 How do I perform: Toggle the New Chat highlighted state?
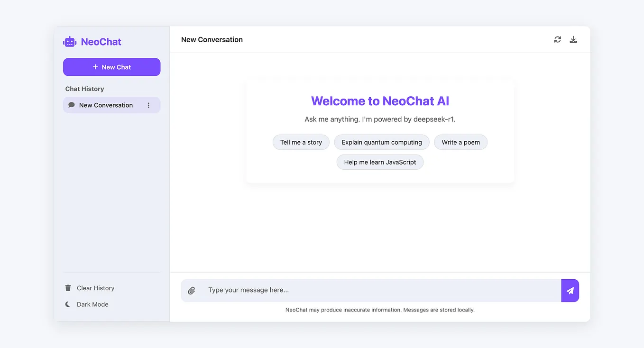coord(111,67)
